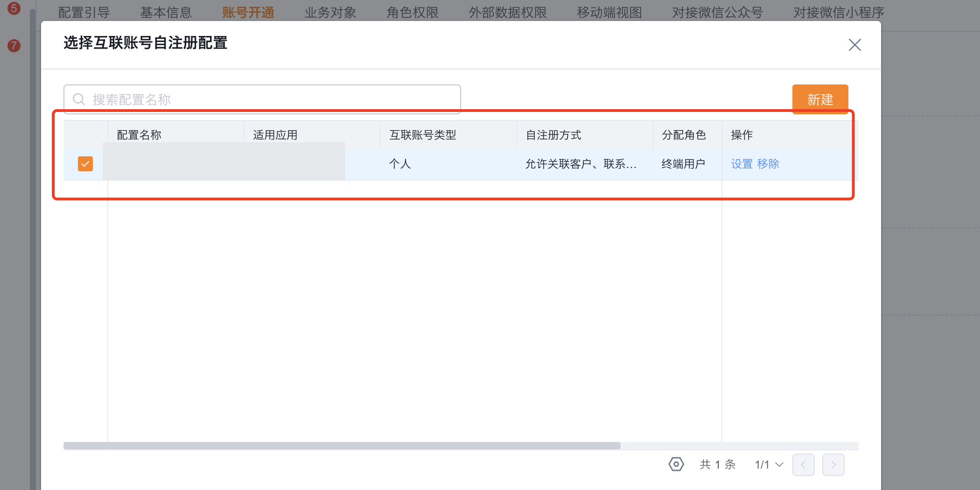980x490 pixels.
Task: Open the 1/1 page selector dropdown
Action: (x=769, y=465)
